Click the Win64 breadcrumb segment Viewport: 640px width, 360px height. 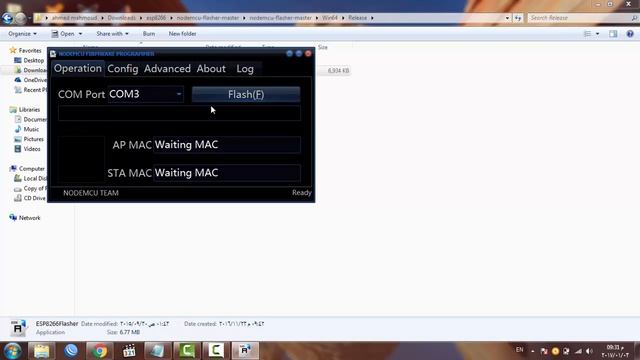330,18
